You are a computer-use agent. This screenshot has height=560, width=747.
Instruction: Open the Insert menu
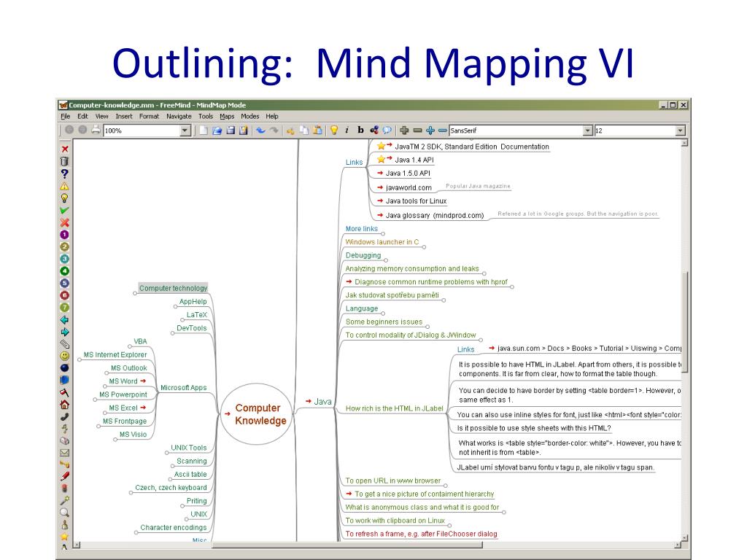[x=124, y=116]
